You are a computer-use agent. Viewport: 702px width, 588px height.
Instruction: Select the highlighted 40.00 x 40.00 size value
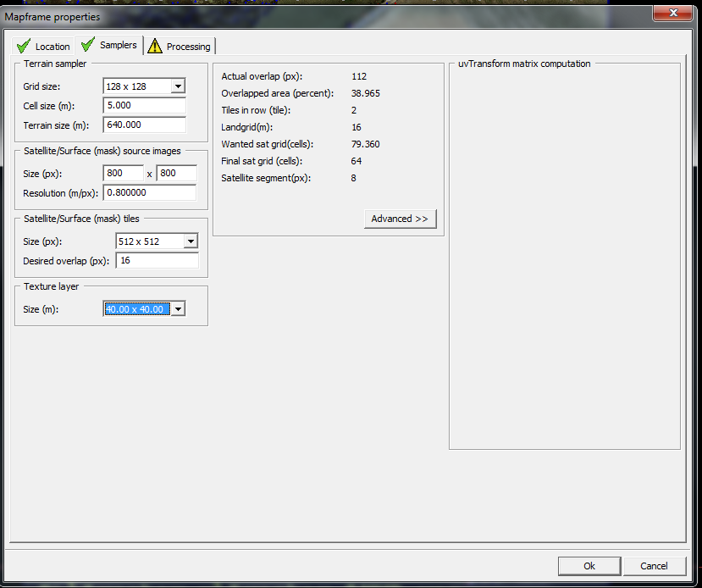pyautogui.click(x=135, y=308)
